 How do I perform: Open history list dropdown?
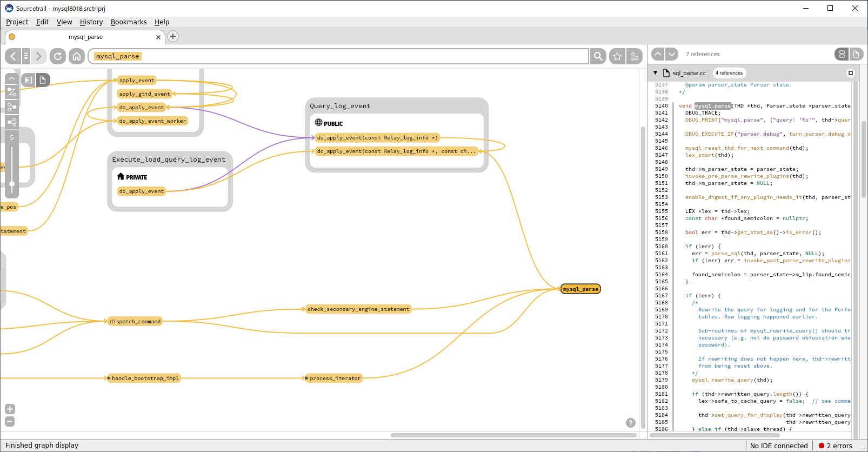(26, 56)
